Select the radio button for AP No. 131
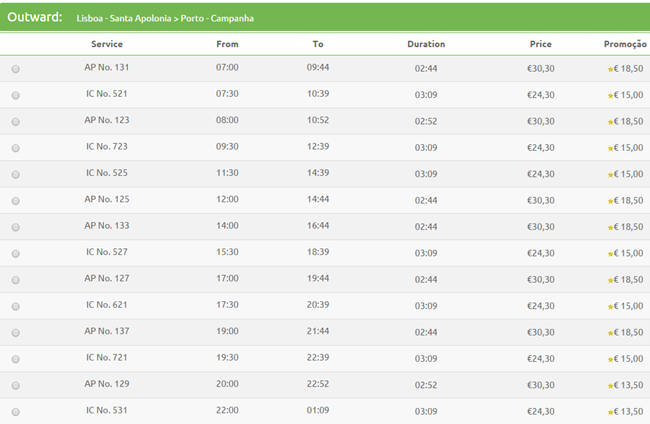The width and height of the screenshot is (650, 424). coord(16,69)
